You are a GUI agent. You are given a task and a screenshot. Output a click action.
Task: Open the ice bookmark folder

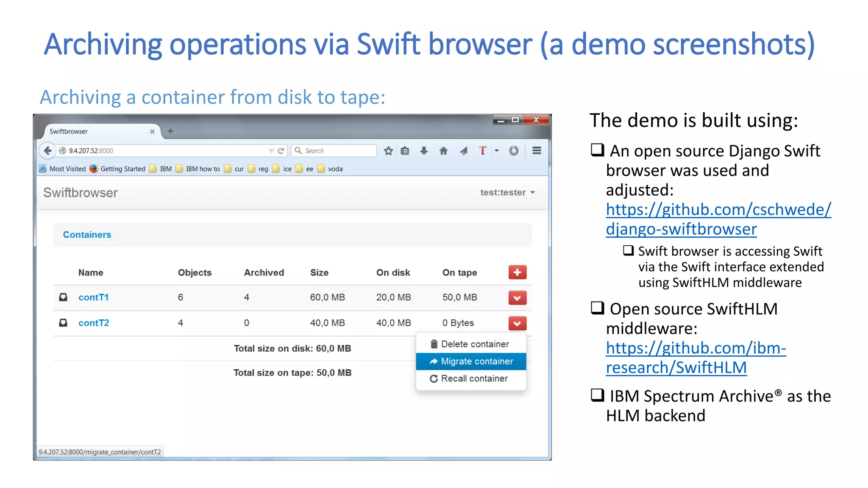(282, 169)
